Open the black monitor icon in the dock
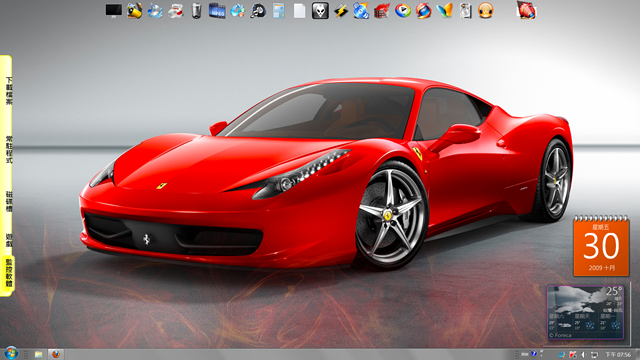640x360 pixels. click(113, 11)
